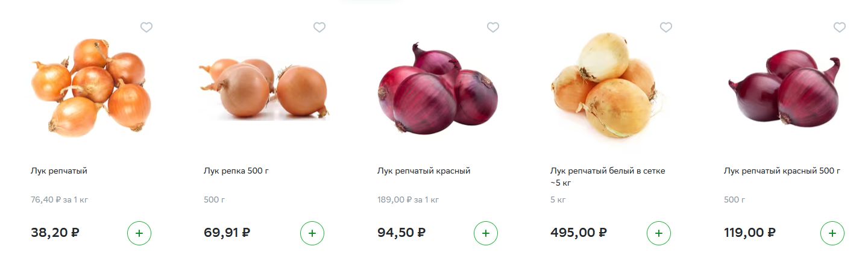Mark Лук репчатый белый в сетке as favorite

[666, 27]
